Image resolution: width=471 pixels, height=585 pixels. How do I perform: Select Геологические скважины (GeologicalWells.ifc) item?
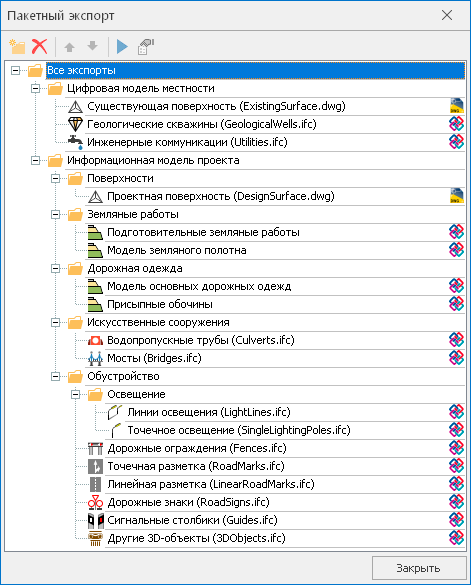tap(202, 124)
